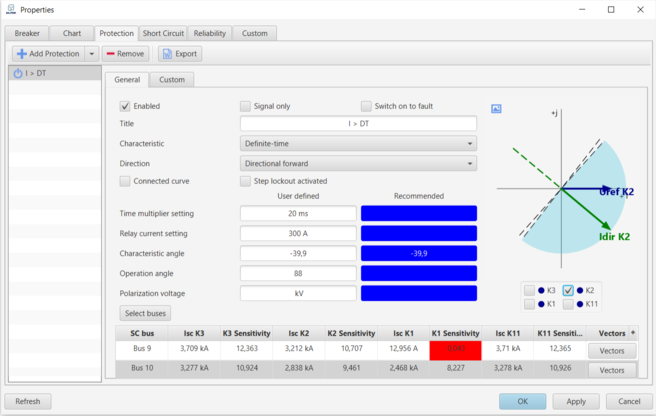The image size is (656, 416).
Task: Enable the Signal only option
Action: pyautogui.click(x=245, y=106)
